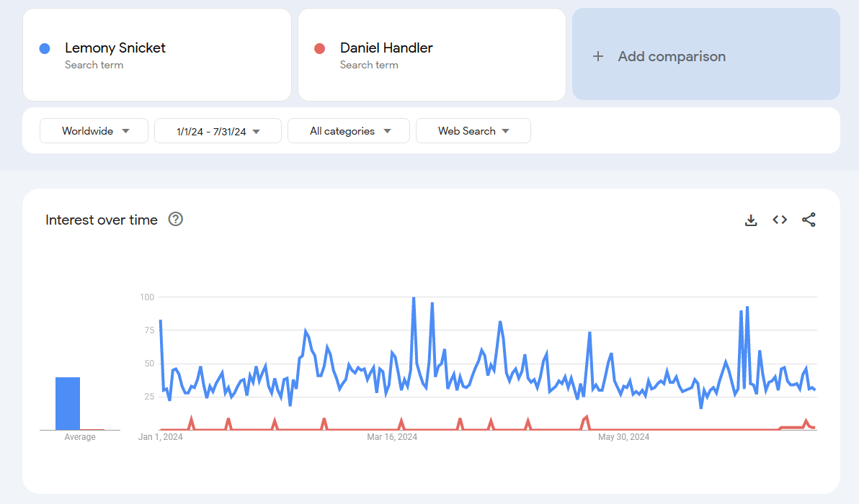Click the blue dot beside Lemony Snicket
Screen dimensions: 859x504
(x=45, y=48)
